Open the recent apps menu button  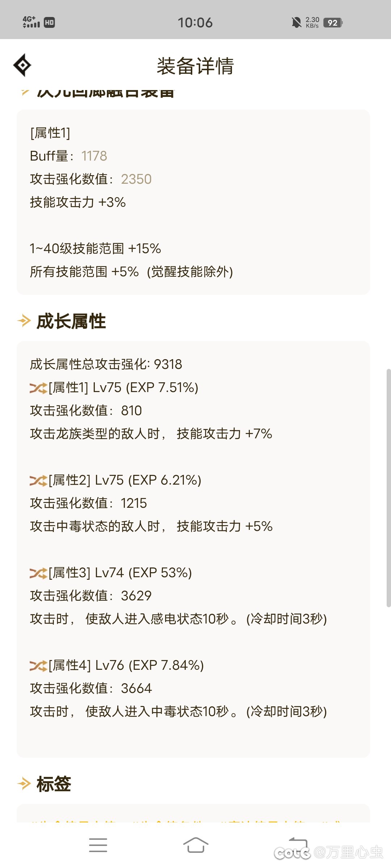98,845
